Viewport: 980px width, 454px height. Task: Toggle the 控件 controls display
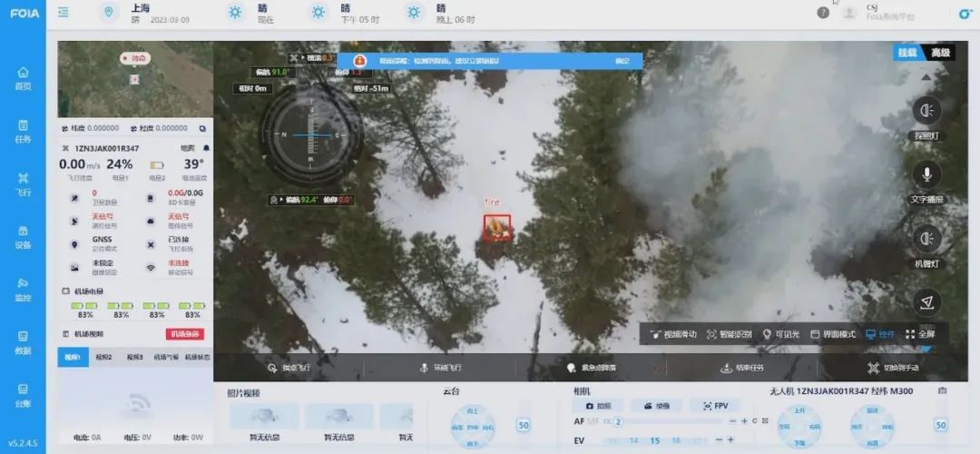click(879, 334)
